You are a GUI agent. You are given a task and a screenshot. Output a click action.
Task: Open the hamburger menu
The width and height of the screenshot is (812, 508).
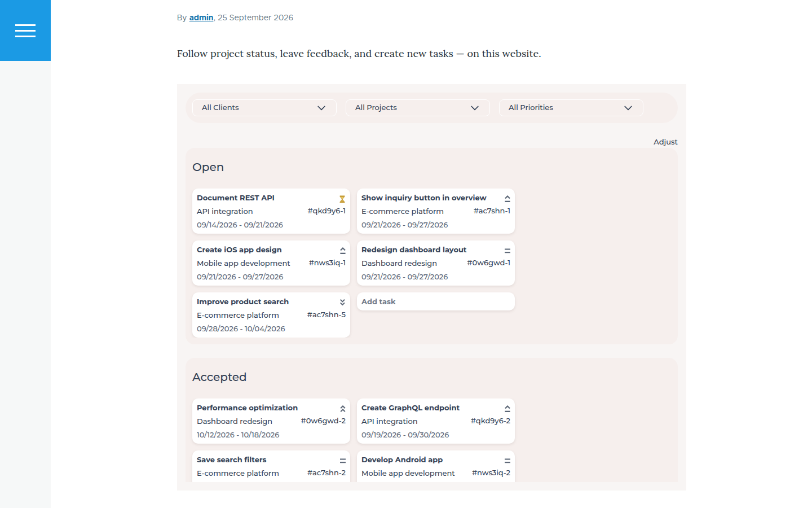25,30
